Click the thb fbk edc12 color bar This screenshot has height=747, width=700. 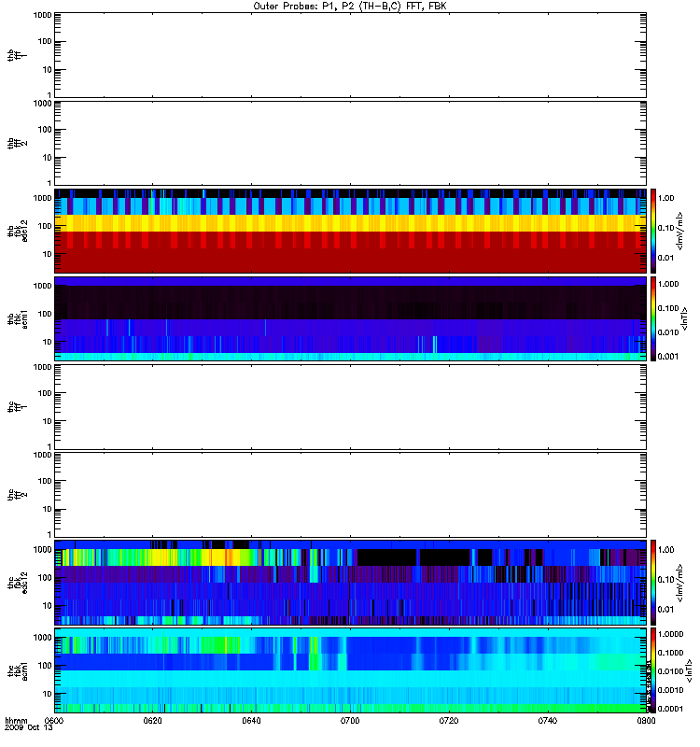[x=653, y=231]
